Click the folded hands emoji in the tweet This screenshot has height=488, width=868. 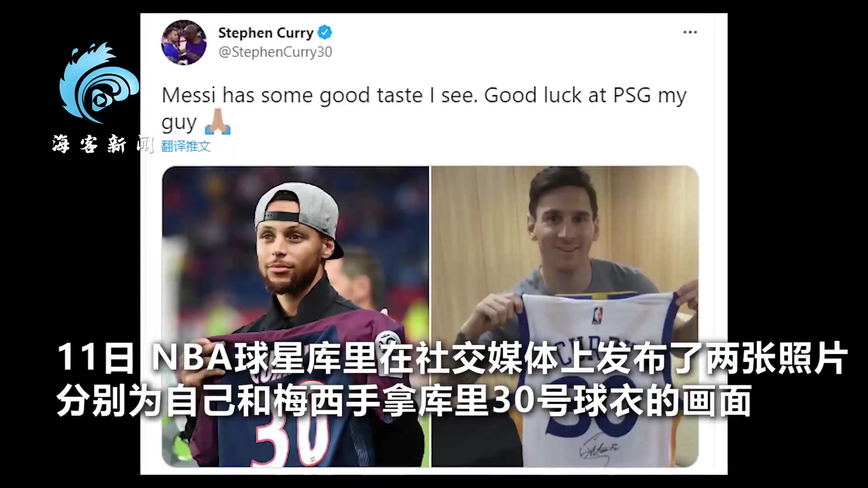(217, 122)
